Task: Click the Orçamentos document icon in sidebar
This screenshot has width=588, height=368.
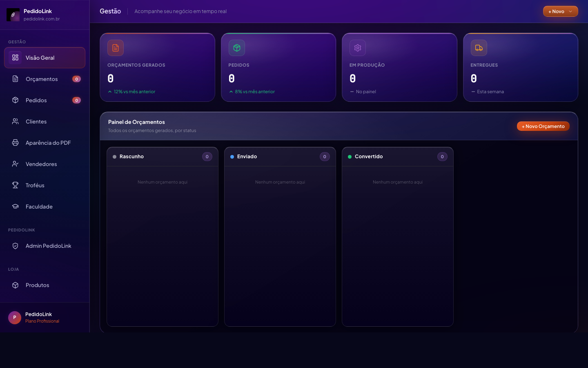Action: click(x=15, y=79)
